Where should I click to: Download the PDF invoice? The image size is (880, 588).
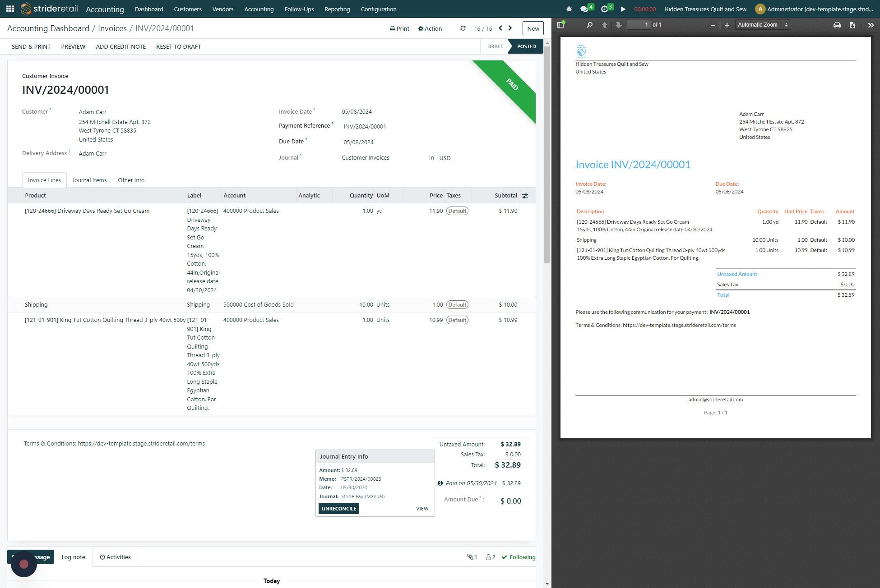(852, 25)
